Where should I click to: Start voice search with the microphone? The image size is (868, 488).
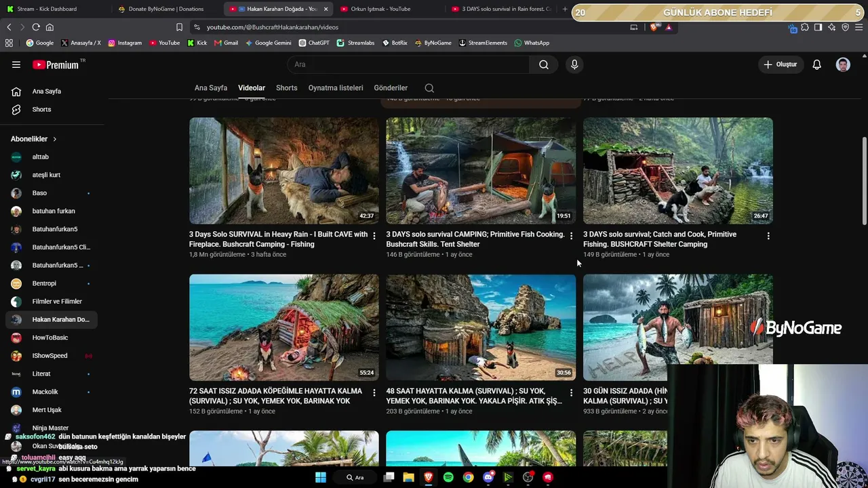tap(574, 64)
